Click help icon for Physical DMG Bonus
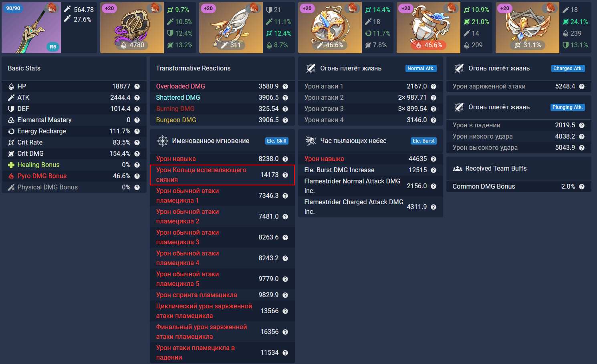Viewport: 597px width, 364px height. point(137,187)
